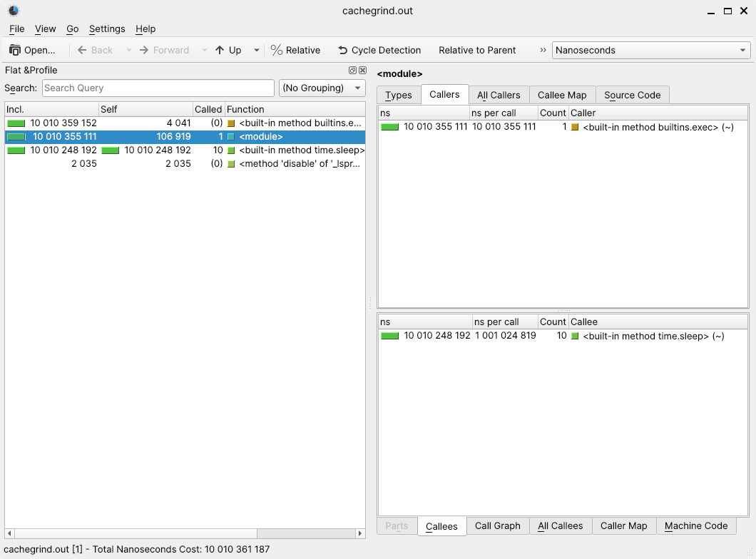Minimize the cachegrind.out window
756x559 pixels.
tap(710, 11)
